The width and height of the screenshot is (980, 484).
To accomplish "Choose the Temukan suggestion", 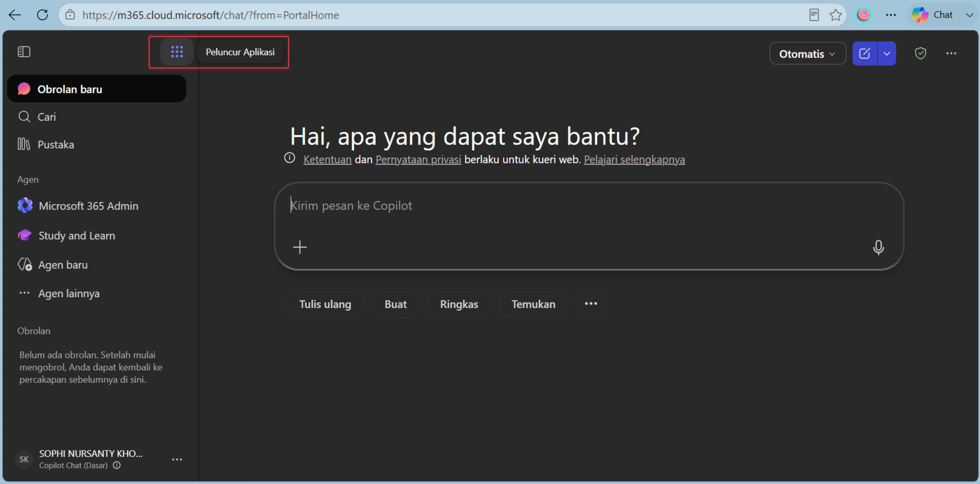I will coord(533,304).
